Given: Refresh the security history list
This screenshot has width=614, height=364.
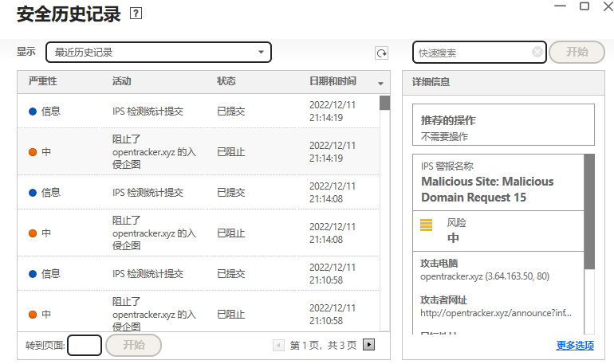Looking at the screenshot, I should (x=381, y=53).
